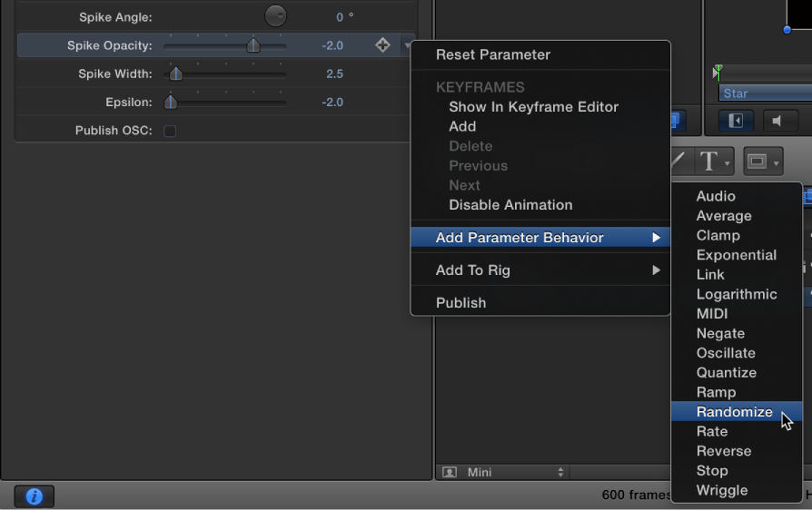Viewport: 812px width, 510px height.
Task: Click the Spike Angle dial knob
Action: 275,16
